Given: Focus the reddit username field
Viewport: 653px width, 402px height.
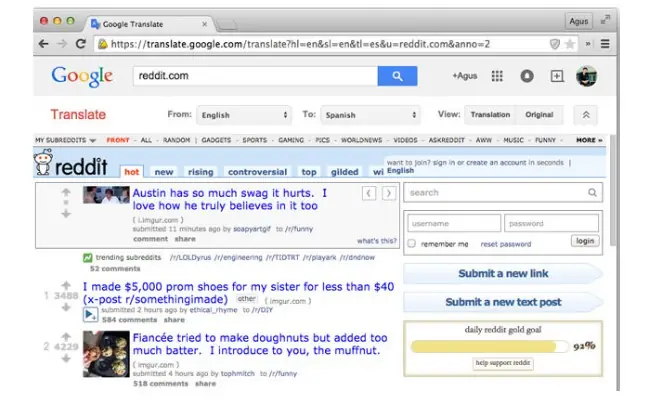Looking at the screenshot, I should point(454,223).
